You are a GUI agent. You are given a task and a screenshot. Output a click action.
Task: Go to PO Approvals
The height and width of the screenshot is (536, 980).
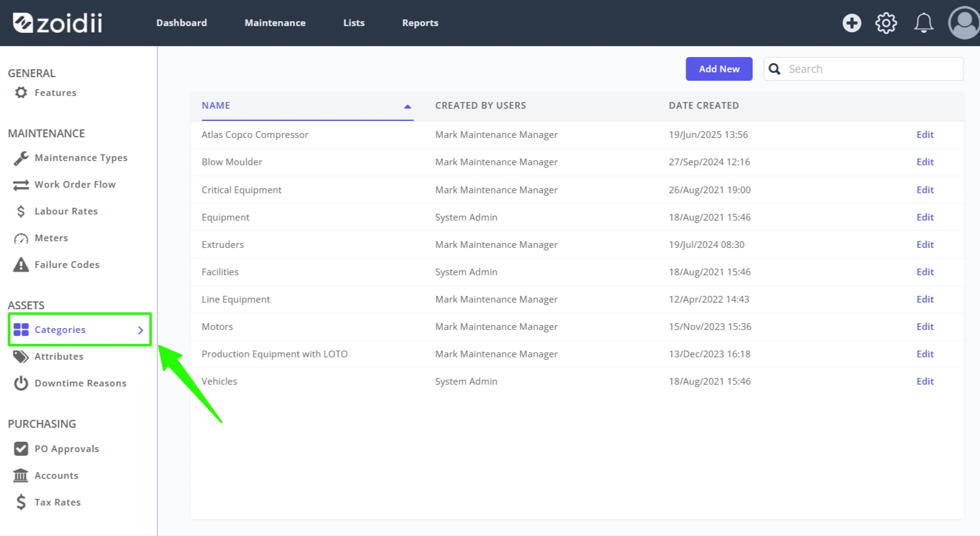66,449
